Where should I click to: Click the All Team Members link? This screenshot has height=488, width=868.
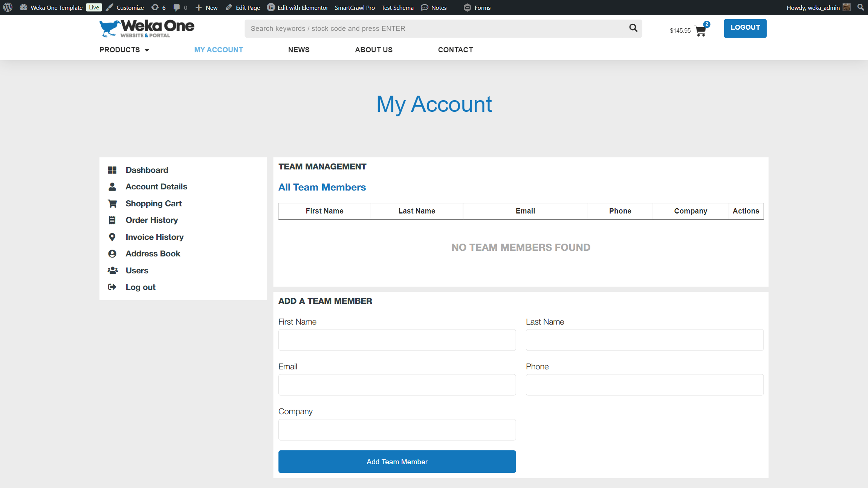(x=322, y=188)
